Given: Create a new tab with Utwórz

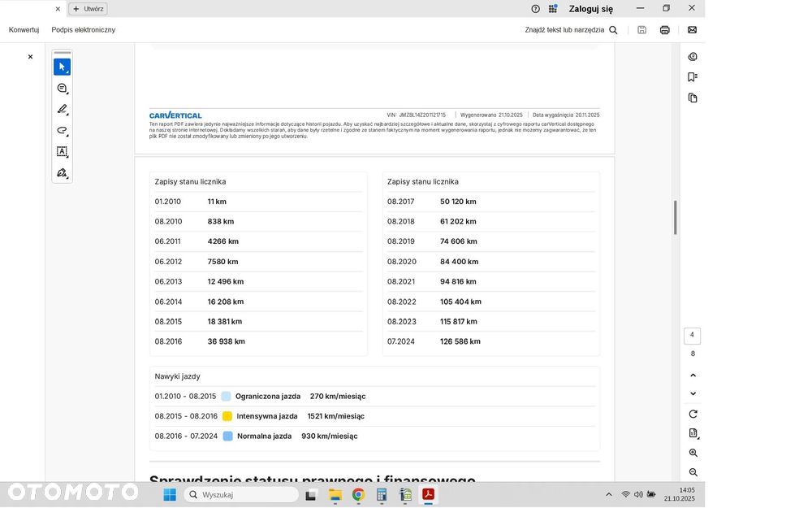Looking at the screenshot, I should 89,9.
